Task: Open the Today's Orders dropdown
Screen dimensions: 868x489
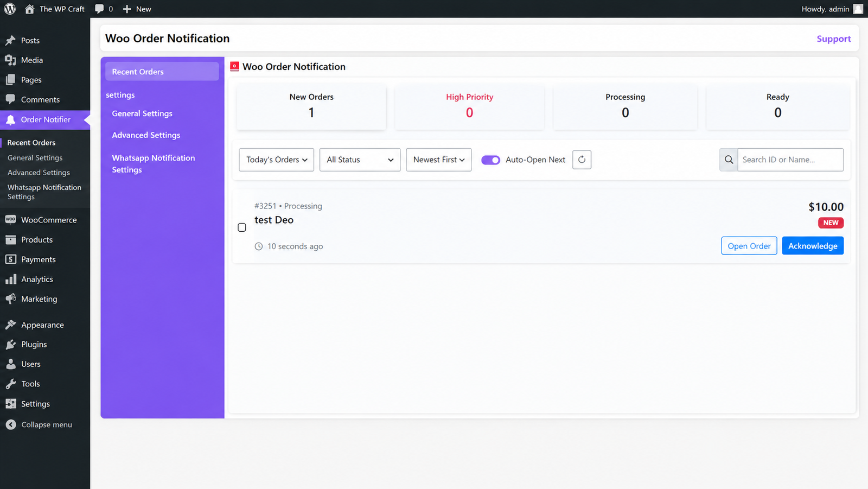Action: tap(276, 160)
